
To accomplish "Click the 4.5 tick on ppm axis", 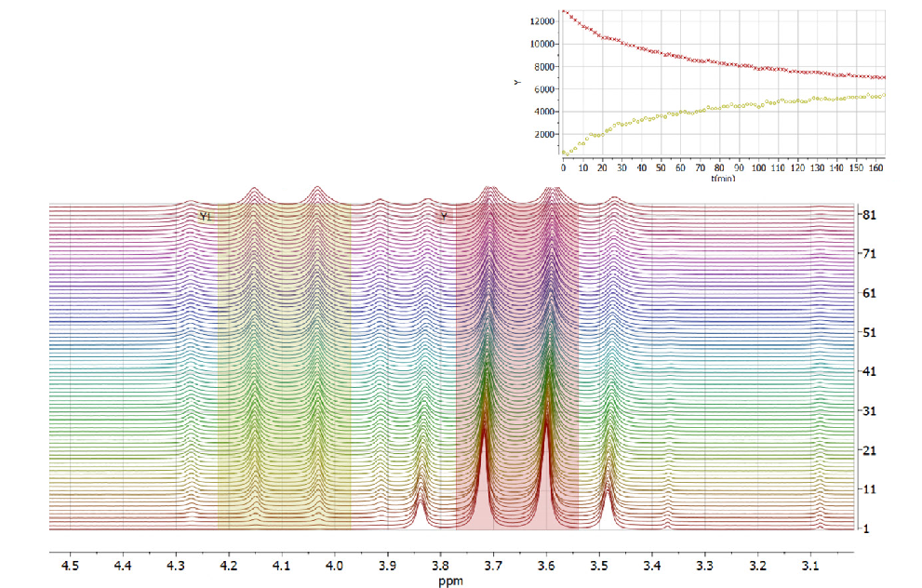I will [x=70, y=566].
